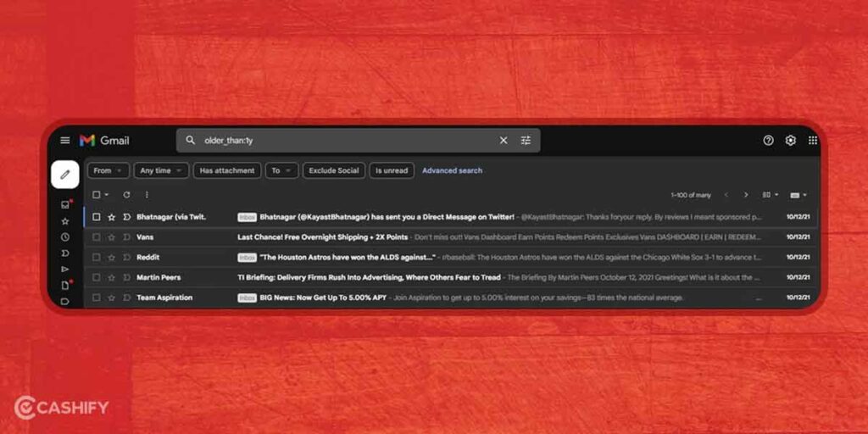Open the From filter dropdown
The image size is (868, 434).
[x=108, y=170]
